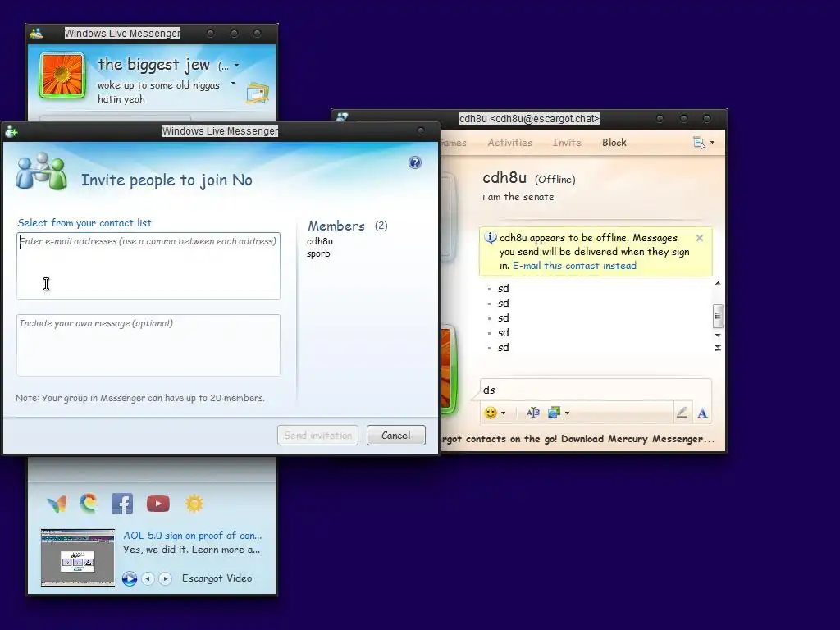Click 'Select from your contact list' link

(x=84, y=223)
